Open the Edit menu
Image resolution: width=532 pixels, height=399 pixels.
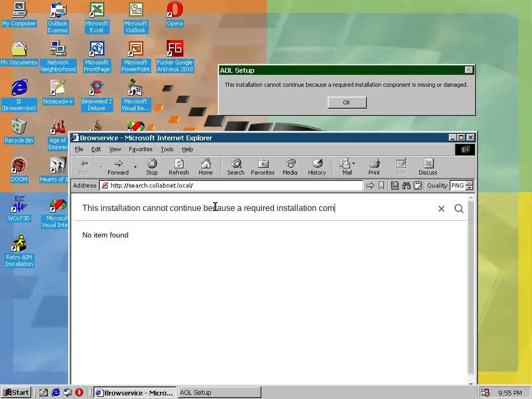pos(96,149)
